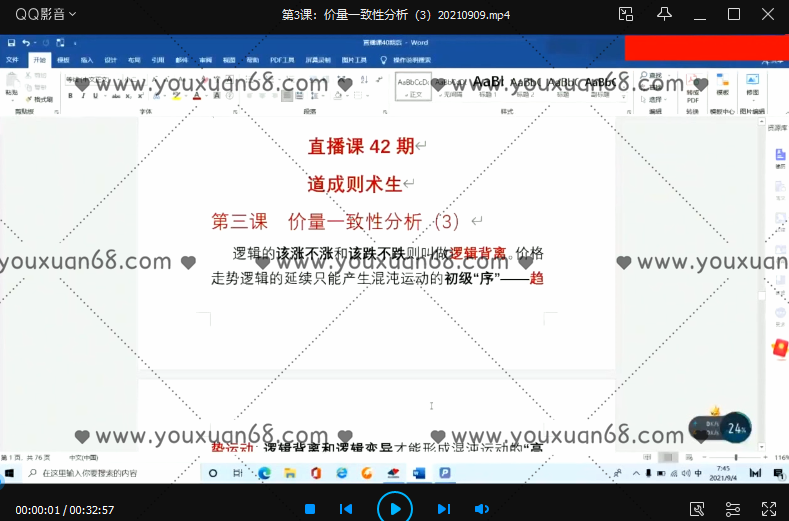Open the 引用 ribbon tab

pyautogui.click(x=157, y=60)
